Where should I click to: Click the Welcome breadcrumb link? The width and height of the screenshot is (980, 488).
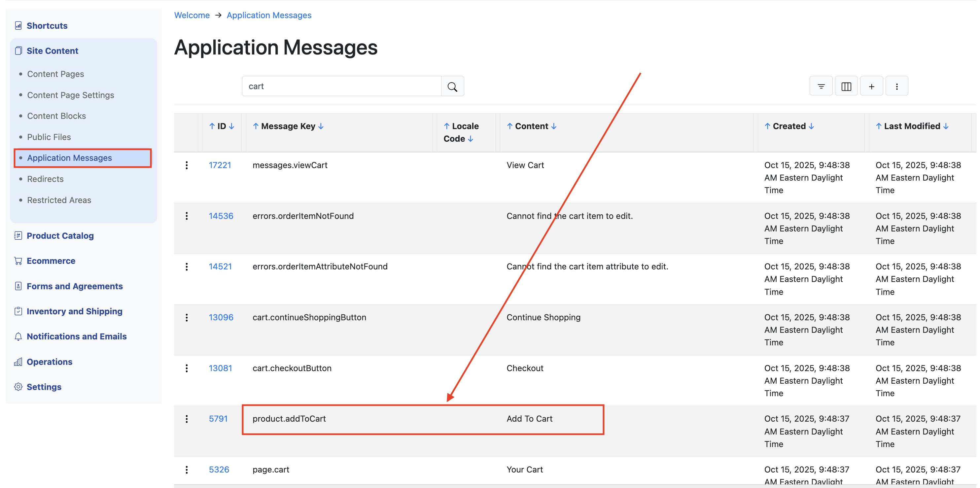(192, 15)
